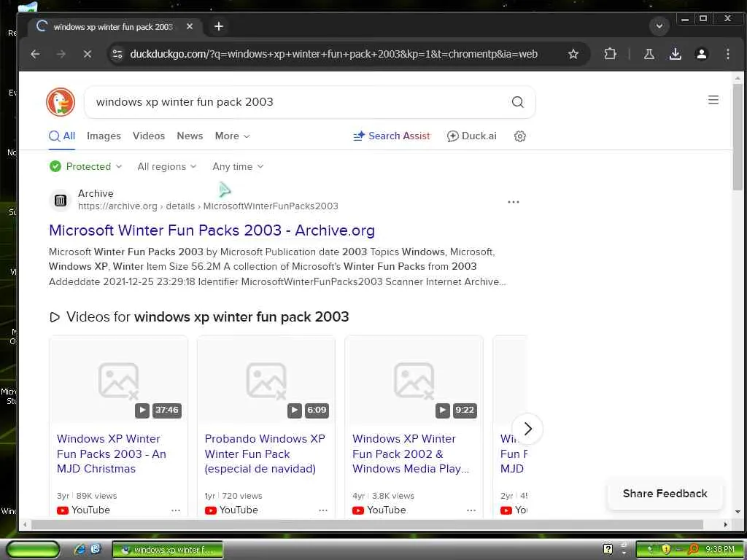Click the vertical scrollbar thumb

pyautogui.click(x=738, y=137)
